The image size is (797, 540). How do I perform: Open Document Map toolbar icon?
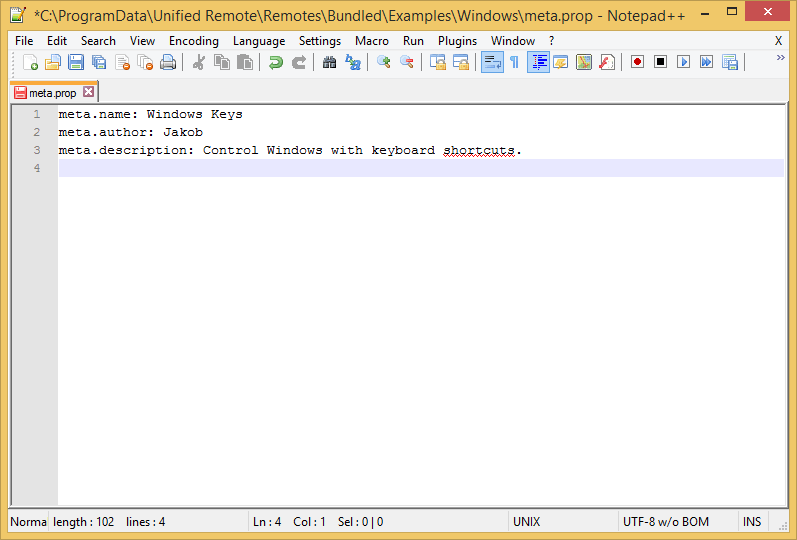584,63
